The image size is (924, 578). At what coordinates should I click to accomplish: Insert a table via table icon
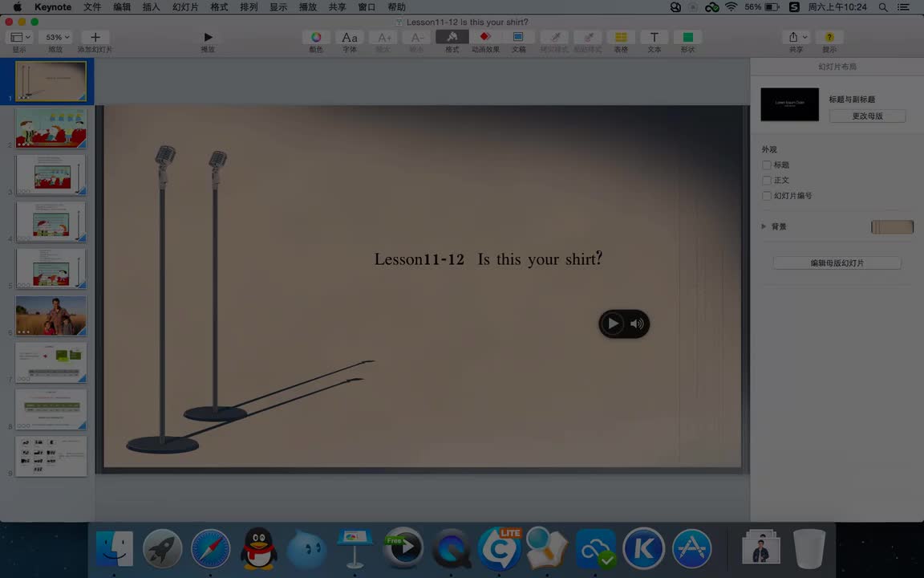click(x=621, y=37)
